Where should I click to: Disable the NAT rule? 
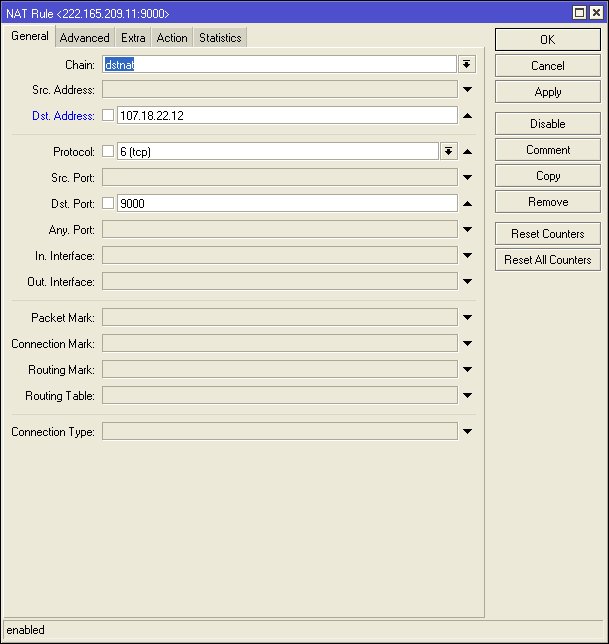tap(547, 124)
